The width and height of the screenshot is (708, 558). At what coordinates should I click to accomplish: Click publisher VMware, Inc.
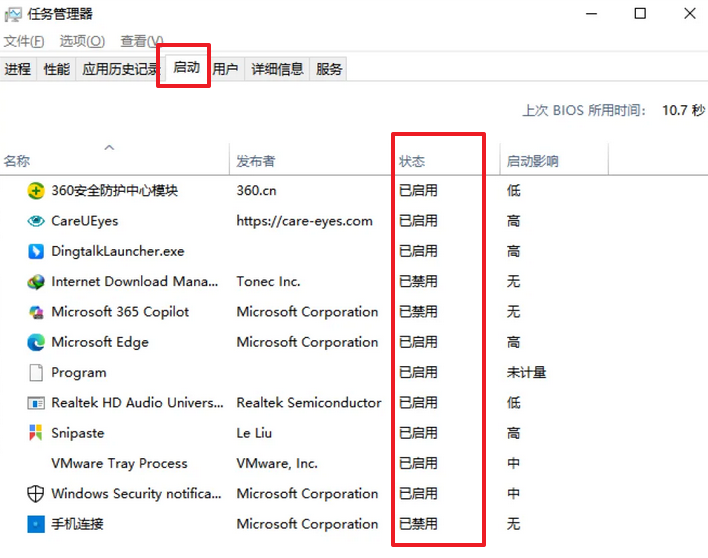coord(277,463)
